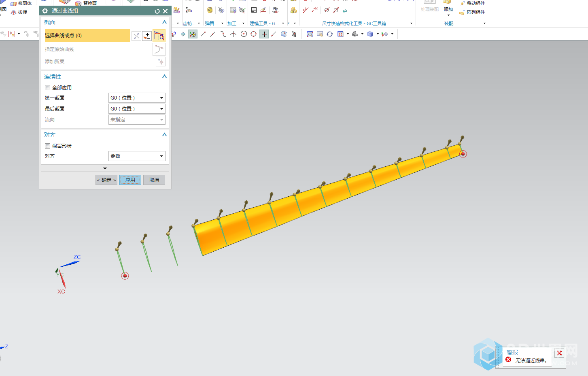Click the rotate view icon

point(330,34)
